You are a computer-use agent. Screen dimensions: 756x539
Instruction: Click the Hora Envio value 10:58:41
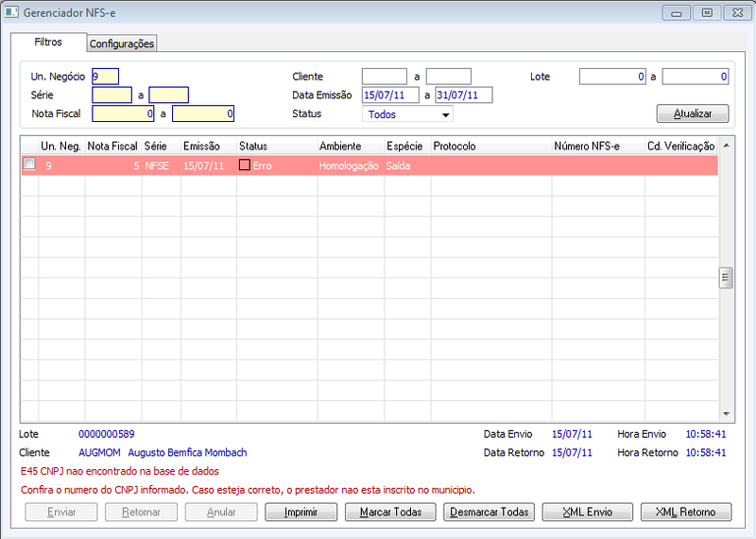click(x=706, y=434)
